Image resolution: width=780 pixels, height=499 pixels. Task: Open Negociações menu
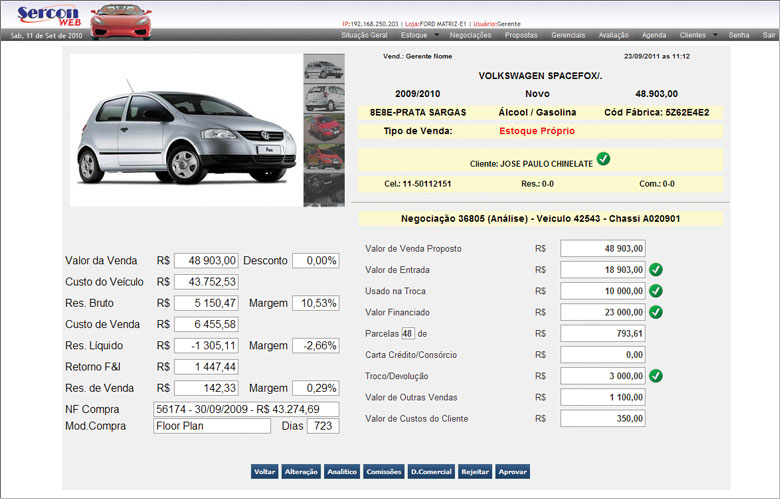click(470, 35)
